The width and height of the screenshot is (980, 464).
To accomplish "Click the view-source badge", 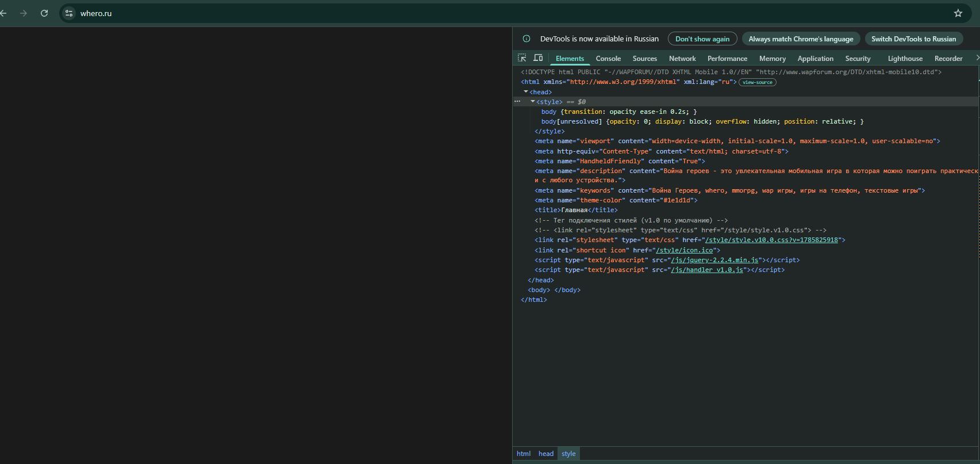I will (x=757, y=82).
